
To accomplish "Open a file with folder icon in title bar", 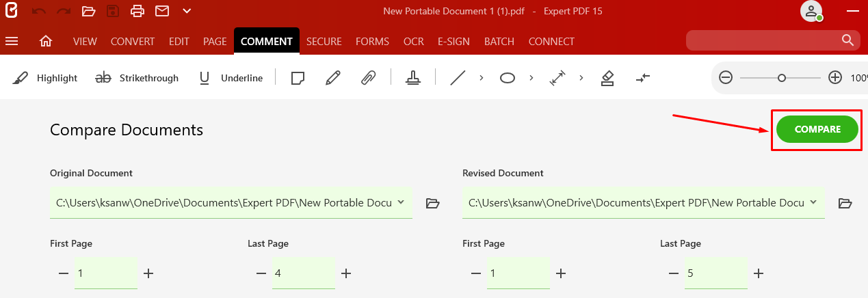I will (88, 11).
